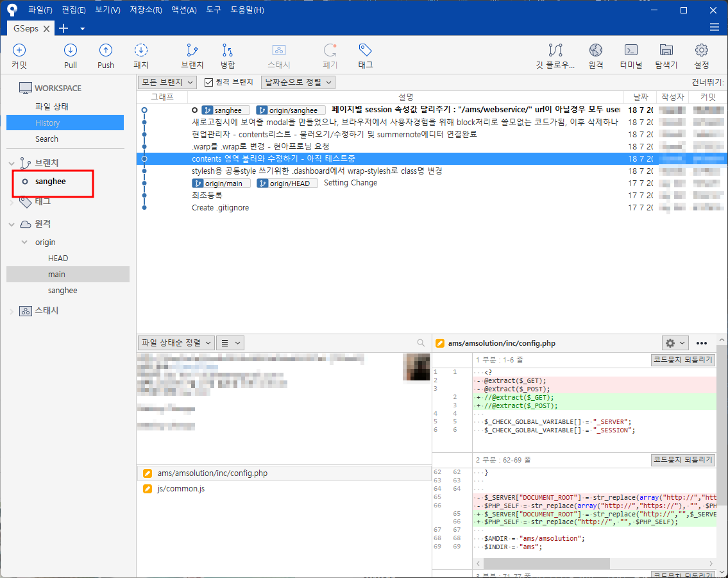Viewport: 728px width, 578px height.
Task: Click the 커밋 (Commit) toolbar icon
Action: (x=19, y=56)
